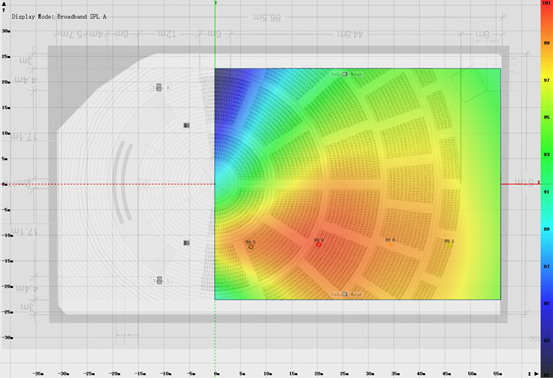
Task: Click the leftmost orange receiver marker on the map
Action: [251, 246]
